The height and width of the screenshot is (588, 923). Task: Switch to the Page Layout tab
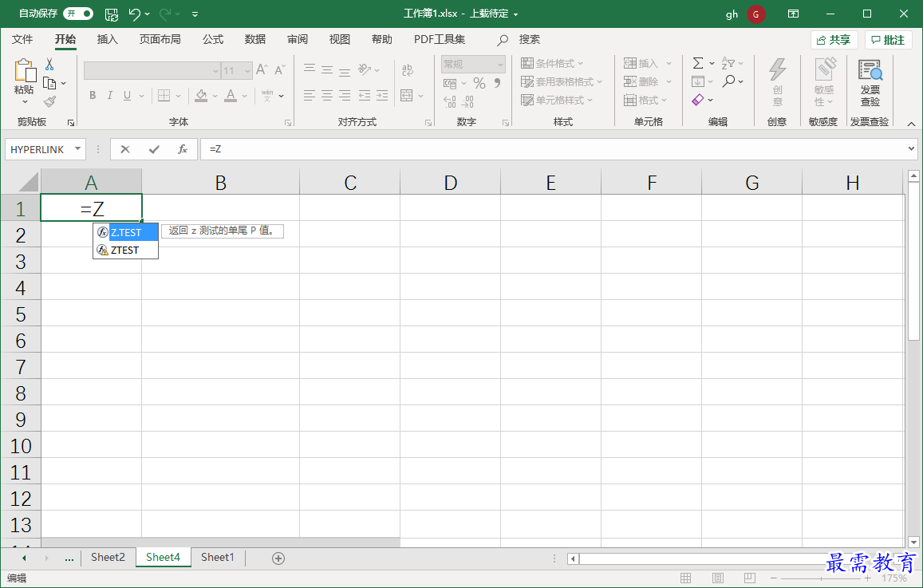pos(160,39)
